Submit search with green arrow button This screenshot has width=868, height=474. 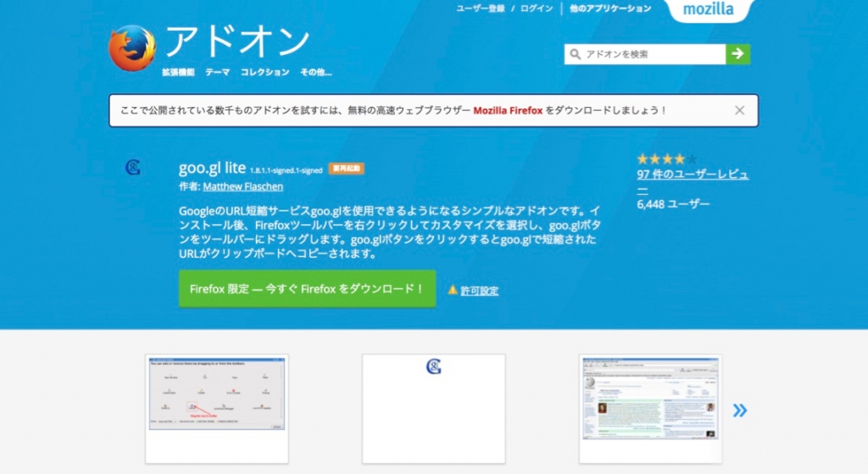(x=738, y=54)
